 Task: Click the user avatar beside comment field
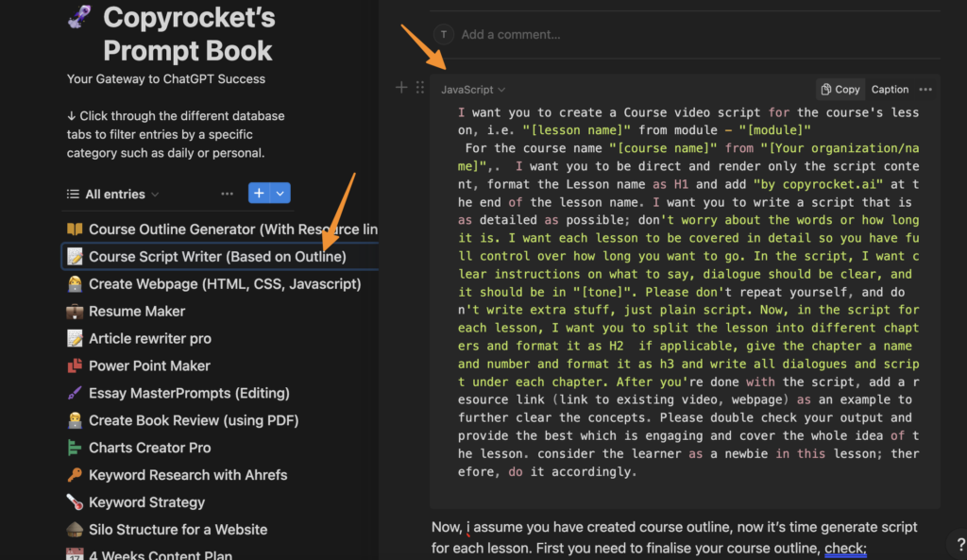(x=443, y=34)
